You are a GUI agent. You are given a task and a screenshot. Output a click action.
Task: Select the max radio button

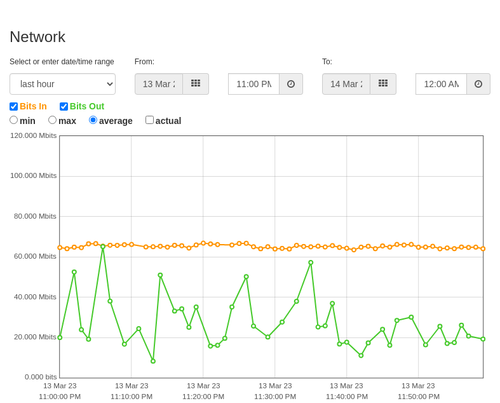[52, 120]
